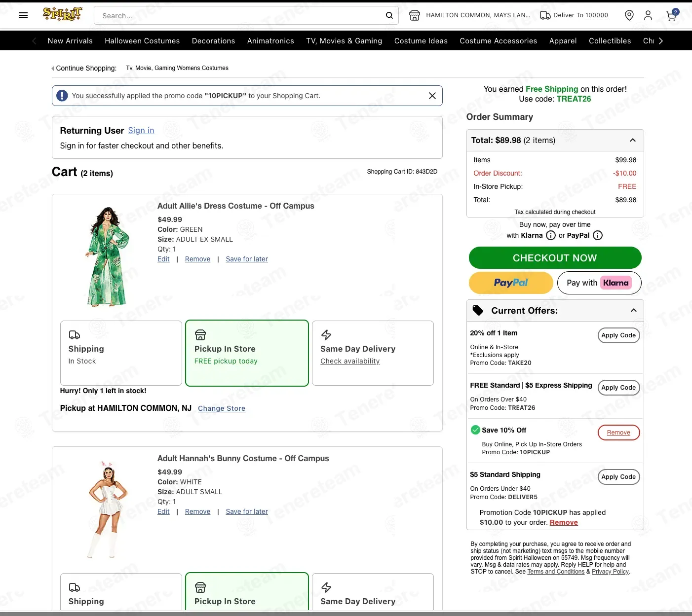Select Pickup In Store for Allie's Dress
The width and height of the screenshot is (692, 616).
point(247,353)
